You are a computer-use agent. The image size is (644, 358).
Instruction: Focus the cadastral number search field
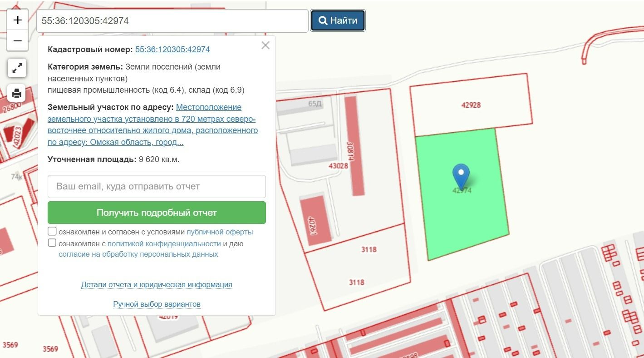(172, 21)
